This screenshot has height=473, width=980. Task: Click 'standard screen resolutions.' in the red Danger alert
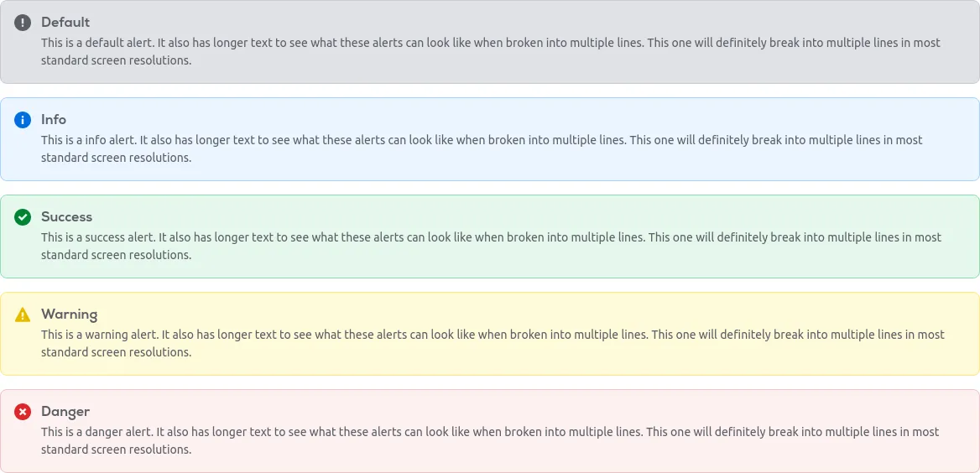click(117, 450)
